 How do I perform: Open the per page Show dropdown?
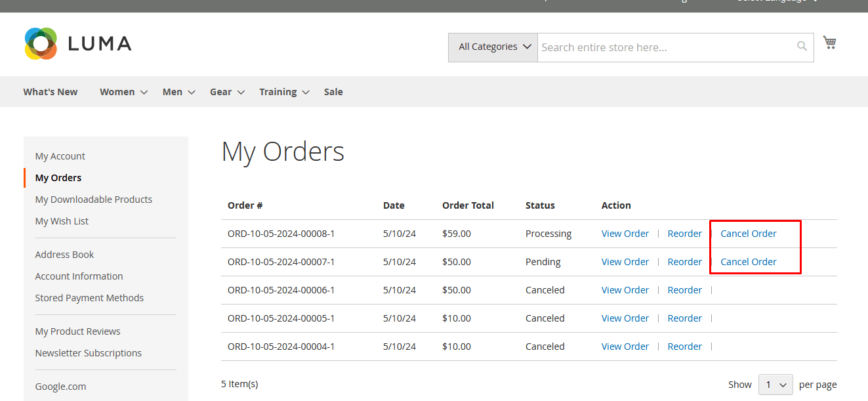(775, 385)
